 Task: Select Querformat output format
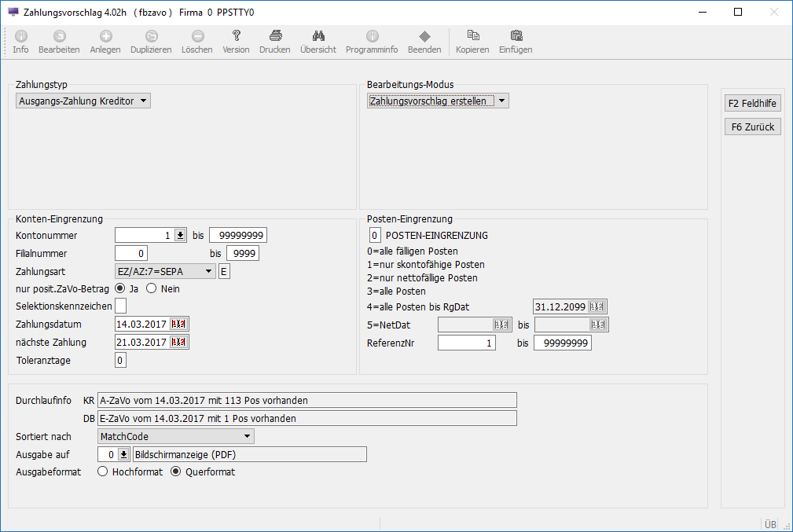click(x=176, y=471)
